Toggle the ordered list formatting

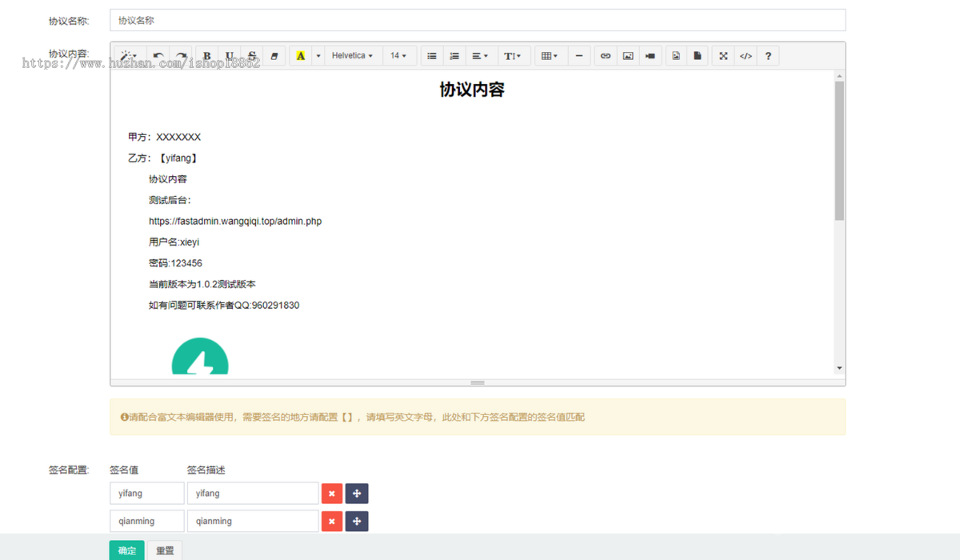pos(454,55)
